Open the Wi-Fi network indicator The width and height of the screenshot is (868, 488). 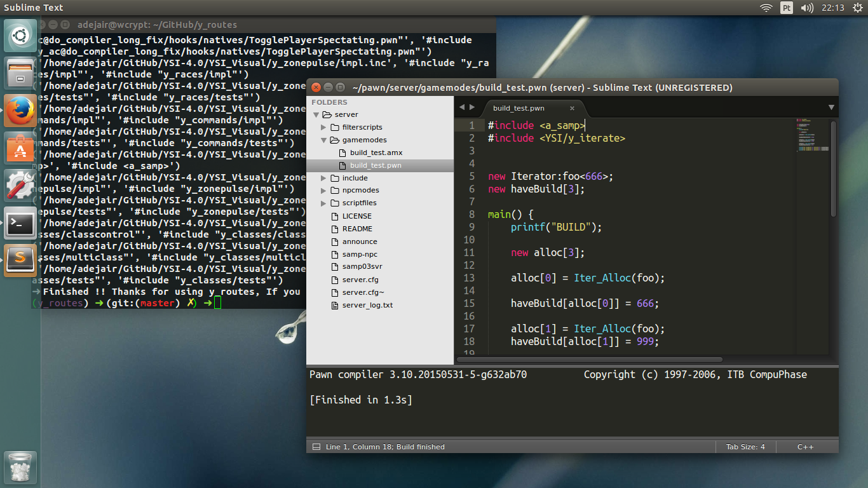click(x=766, y=8)
